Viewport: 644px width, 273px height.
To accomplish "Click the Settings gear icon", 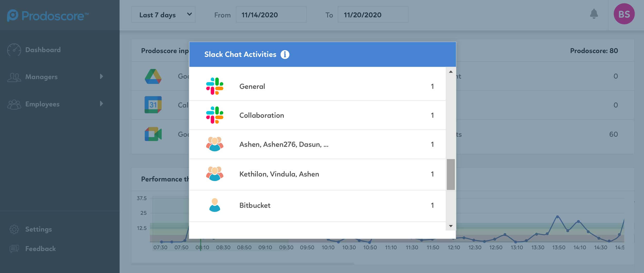I will 14,229.
